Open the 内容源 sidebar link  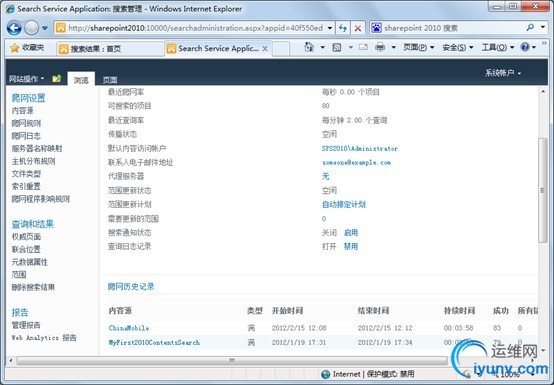click(22, 111)
